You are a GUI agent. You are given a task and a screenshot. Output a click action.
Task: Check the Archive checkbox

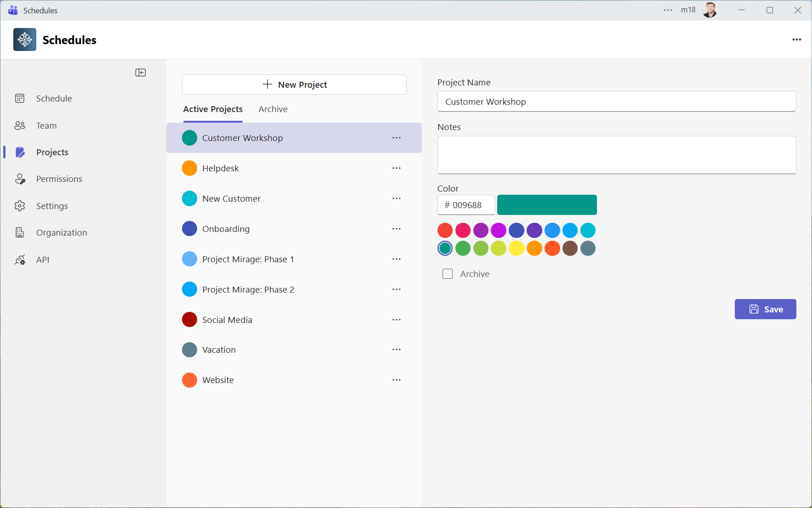tap(448, 274)
